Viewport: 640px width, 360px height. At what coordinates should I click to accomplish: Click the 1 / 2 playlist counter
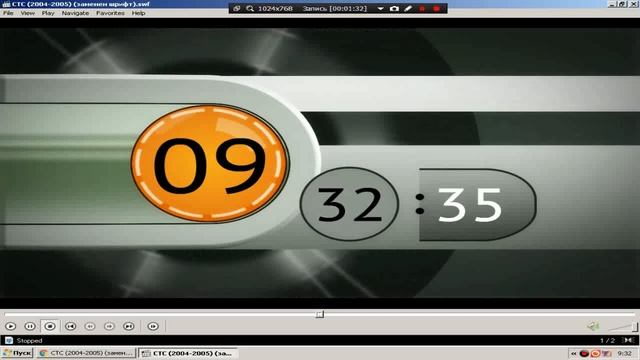coord(607,340)
